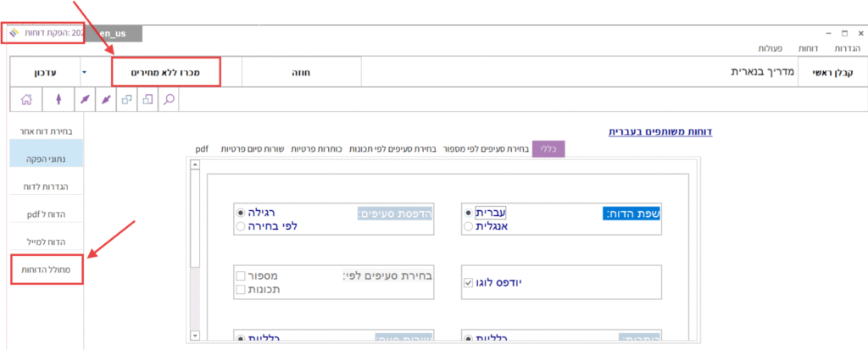Image resolution: width=868 pixels, height=350 pixels.
Task: Click the overlapping squares icon beside the diagonal arrows
Action: (127, 99)
